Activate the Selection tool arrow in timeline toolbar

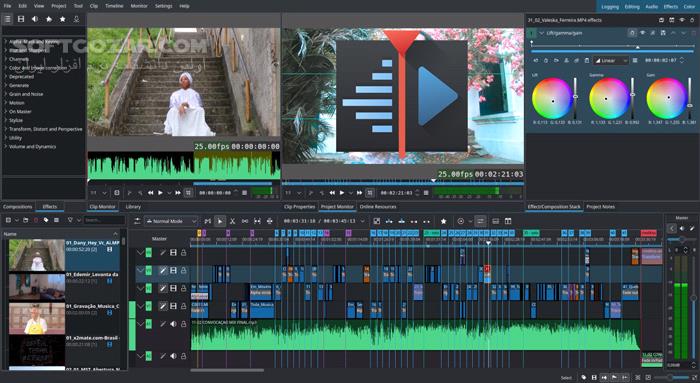pos(220,221)
